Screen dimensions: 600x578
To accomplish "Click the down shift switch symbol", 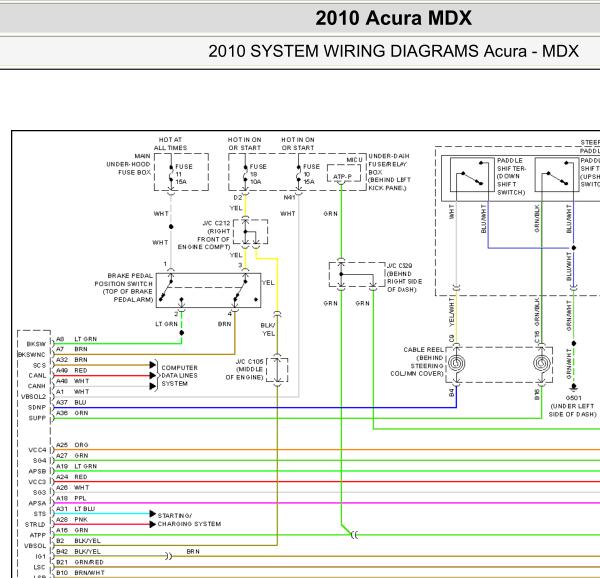I will [x=470, y=174].
